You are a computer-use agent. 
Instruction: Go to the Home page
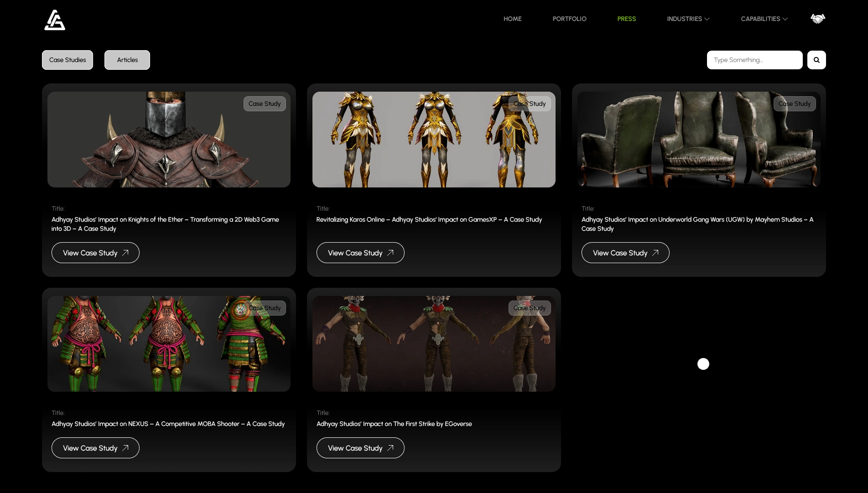tap(512, 19)
